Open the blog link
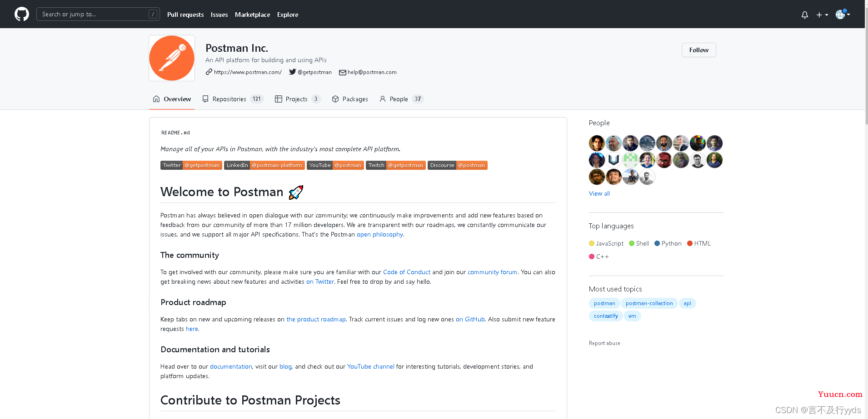The width and height of the screenshot is (868, 419). (285, 366)
